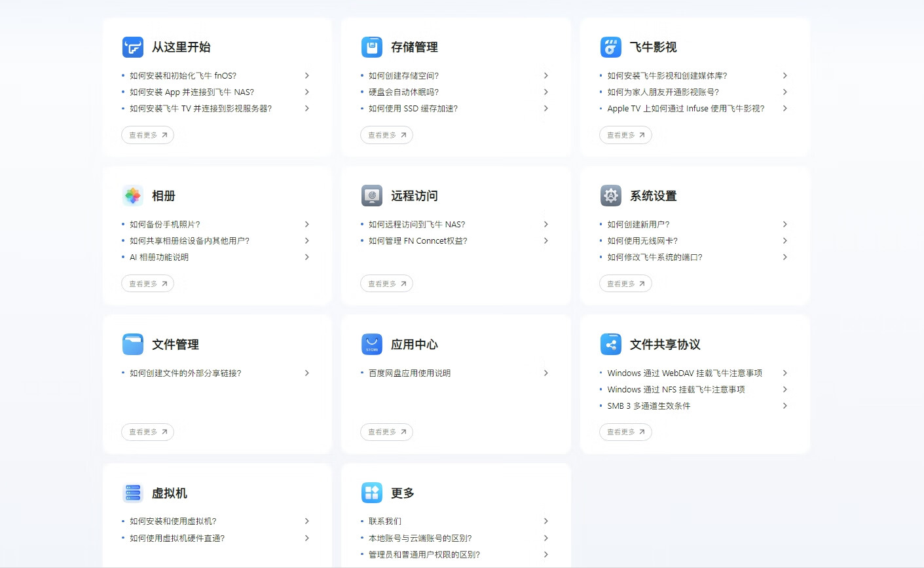Click the 虚拟机 virtual machine icon
924x568 pixels.
click(133, 493)
